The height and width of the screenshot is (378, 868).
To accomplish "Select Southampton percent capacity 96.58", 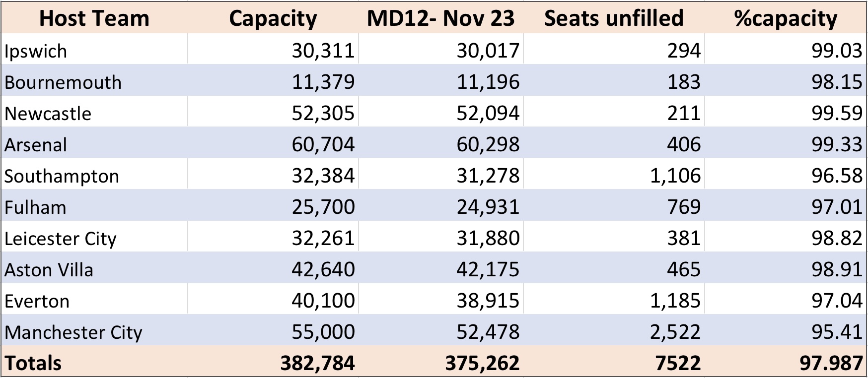I will (786, 174).
